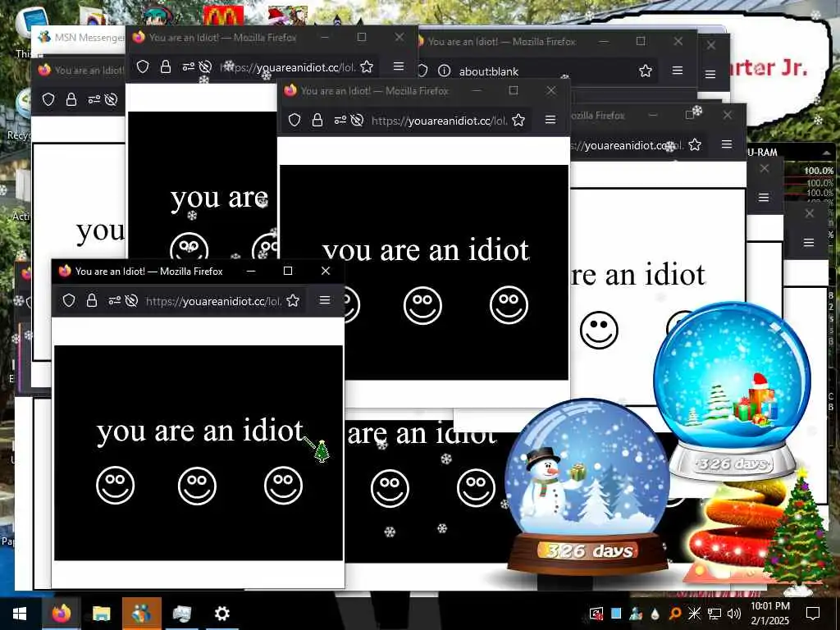This screenshot has height=630, width=840.
Task: Open the permissions icon in the center Firefox window
Action: click(x=340, y=120)
